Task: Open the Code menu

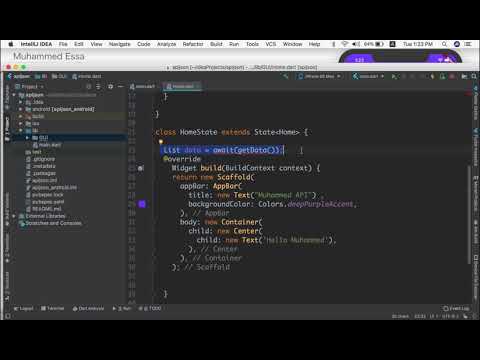Action: pyautogui.click(x=144, y=44)
